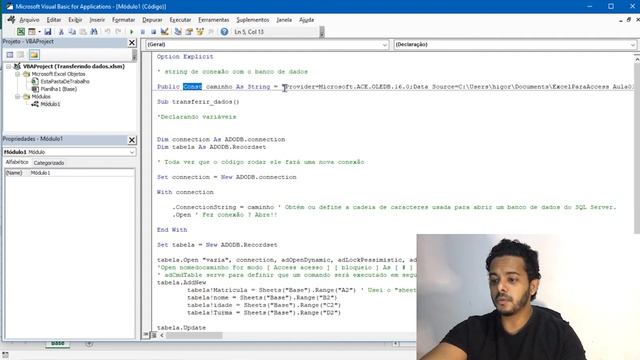The image size is (640, 360).
Task: Click the 'Option Explicit' code line
Action: [185, 57]
